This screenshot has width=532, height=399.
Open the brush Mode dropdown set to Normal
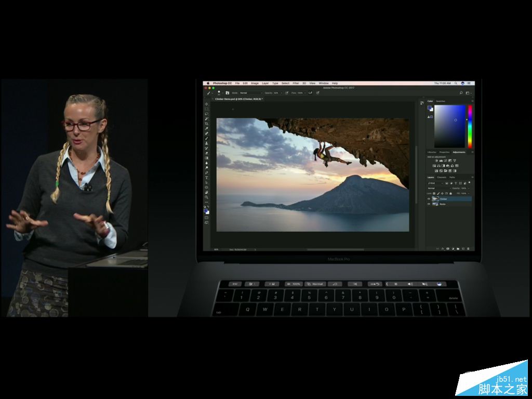coord(251,92)
